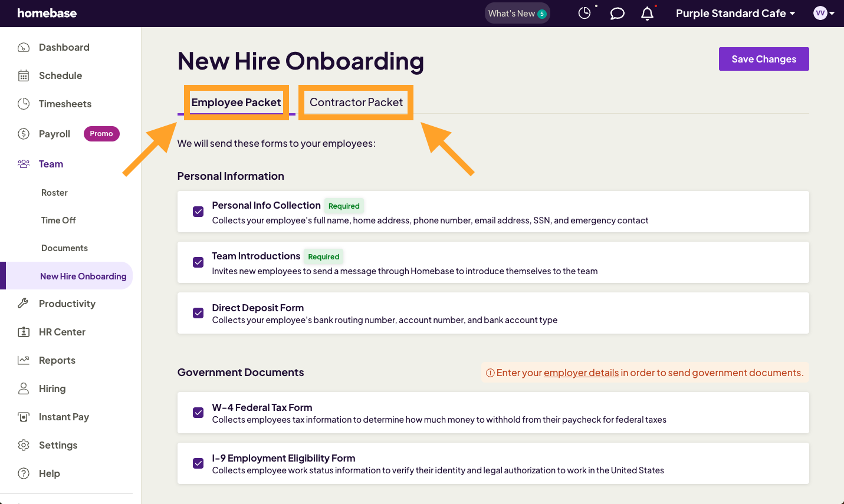Uncheck the Direct Deposit Form checkbox
The image size is (844, 504).
[x=198, y=313]
